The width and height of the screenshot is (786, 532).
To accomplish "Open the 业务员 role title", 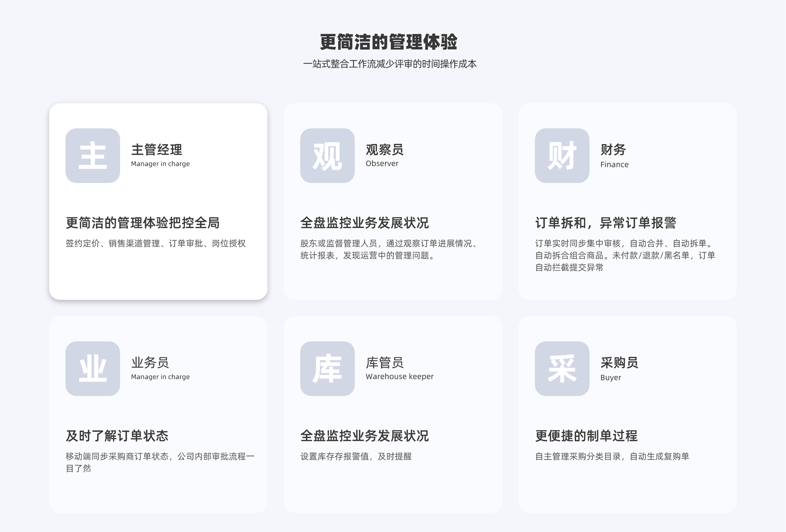I will pyautogui.click(x=150, y=362).
